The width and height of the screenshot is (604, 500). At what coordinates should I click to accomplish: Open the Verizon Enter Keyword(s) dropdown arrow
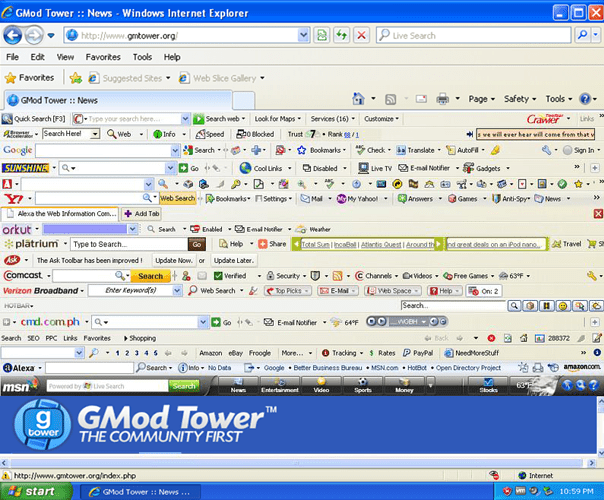pos(177,291)
